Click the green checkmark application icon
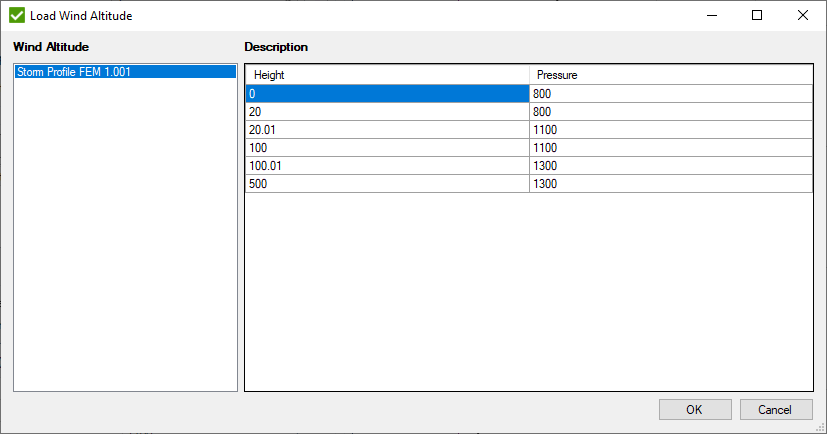 pos(17,16)
